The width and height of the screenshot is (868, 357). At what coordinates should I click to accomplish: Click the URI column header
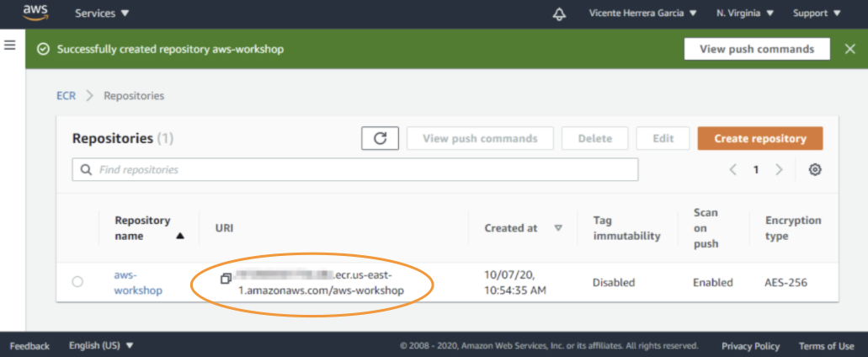pos(224,228)
